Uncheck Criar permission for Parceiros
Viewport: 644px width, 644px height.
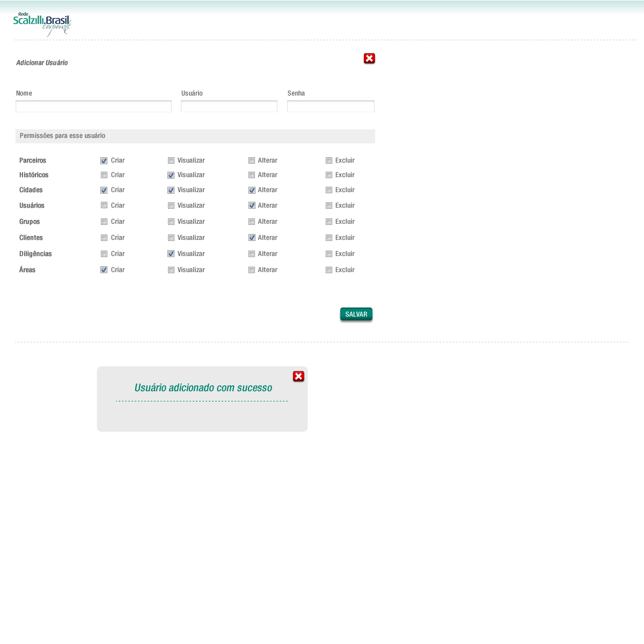[x=104, y=160]
